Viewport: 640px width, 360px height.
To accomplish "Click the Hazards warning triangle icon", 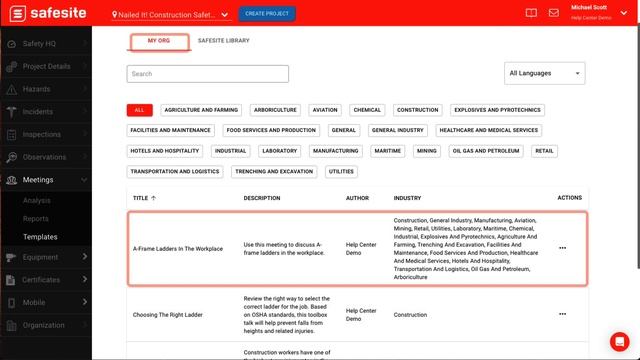I will pos(11,89).
